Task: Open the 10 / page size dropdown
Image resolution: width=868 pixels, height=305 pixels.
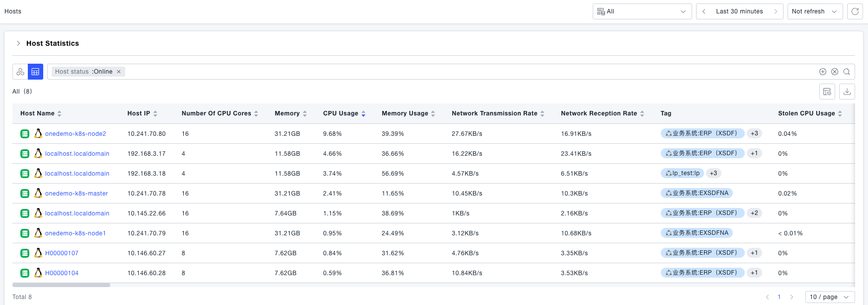Action: [830, 297]
